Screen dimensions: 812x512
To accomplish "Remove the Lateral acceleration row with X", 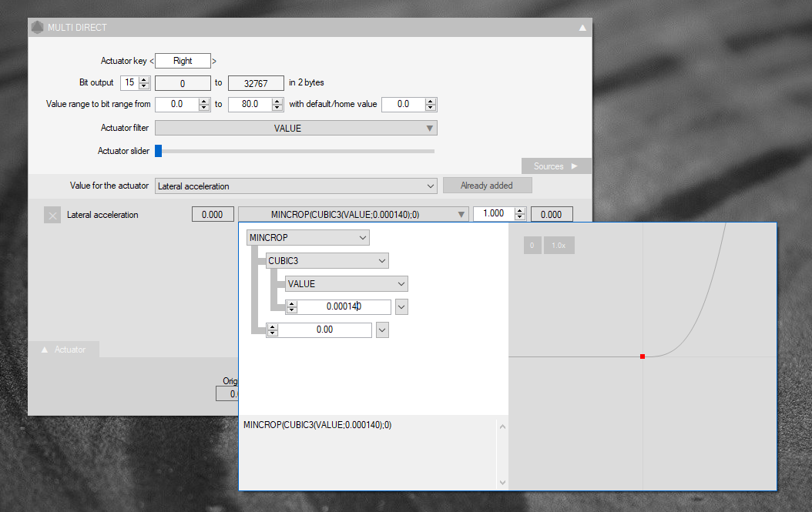I will point(52,216).
